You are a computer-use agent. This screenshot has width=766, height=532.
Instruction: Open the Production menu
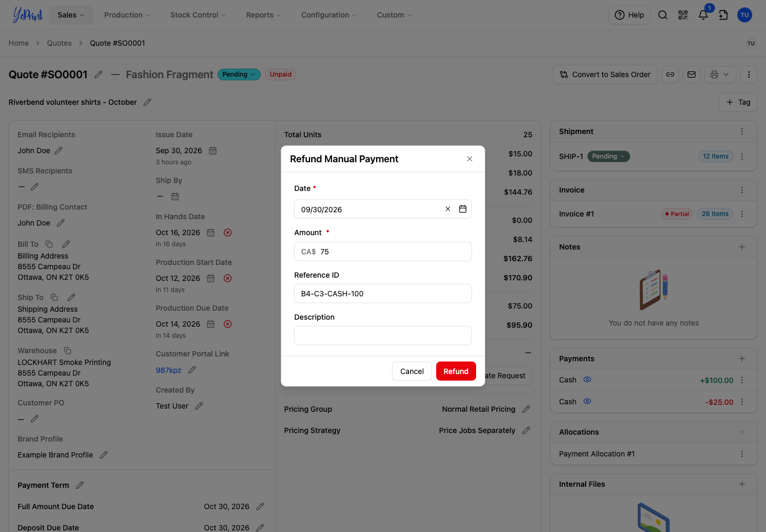(127, 15)
